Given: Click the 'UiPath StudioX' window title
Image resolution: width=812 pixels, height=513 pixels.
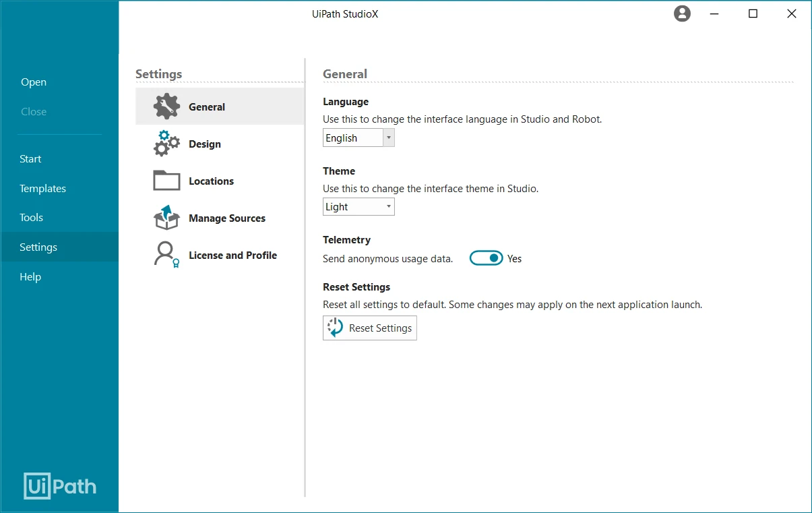Looking at the screenshot, I should (x=345, y=13).
